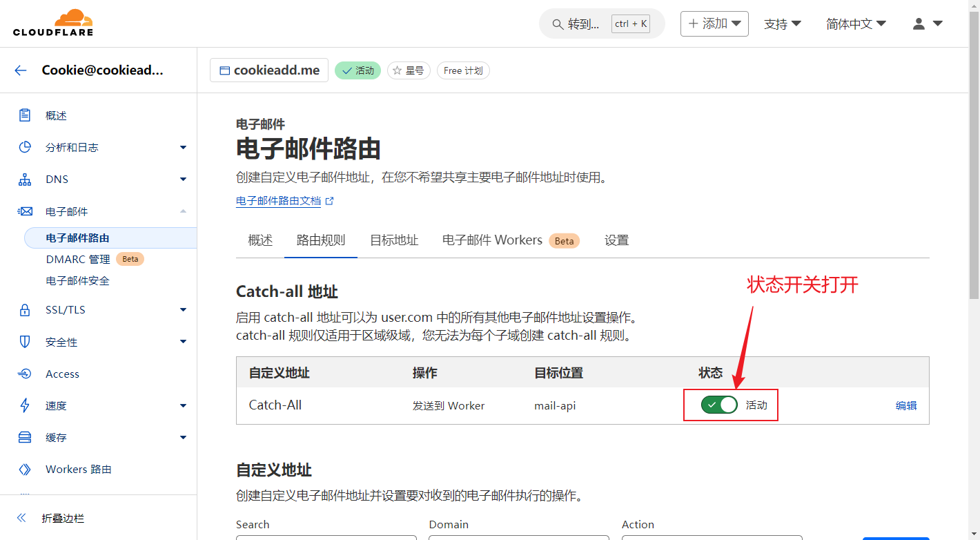Click 编辑 for the Catch-All rule
Viewport: 980px width, 540px height.
coord(905,405)
